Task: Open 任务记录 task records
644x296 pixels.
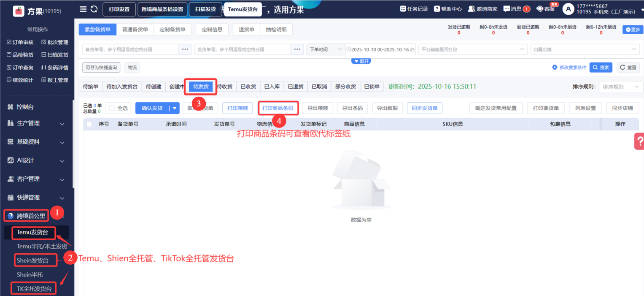Action: (x=414, y=9)
